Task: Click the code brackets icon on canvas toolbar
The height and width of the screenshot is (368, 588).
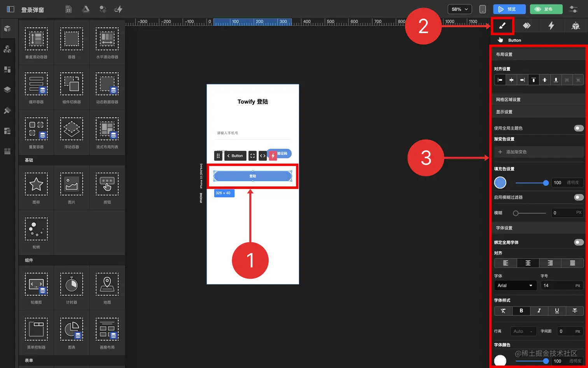Action: [x=262, y=156]
